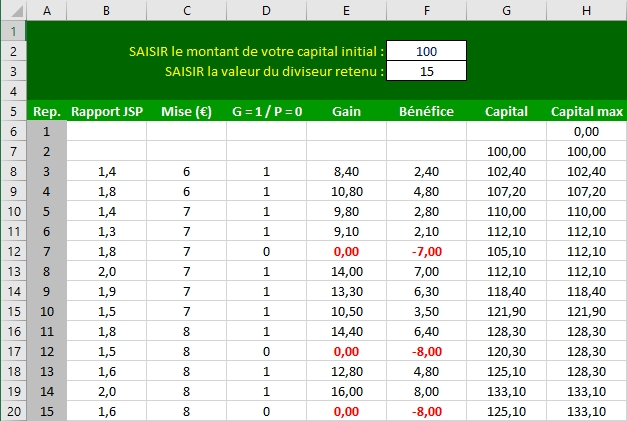Click the initial capital input cell showing 100
Screen dimensions: 627x421
pyautogui.click(x=426, y=51)
